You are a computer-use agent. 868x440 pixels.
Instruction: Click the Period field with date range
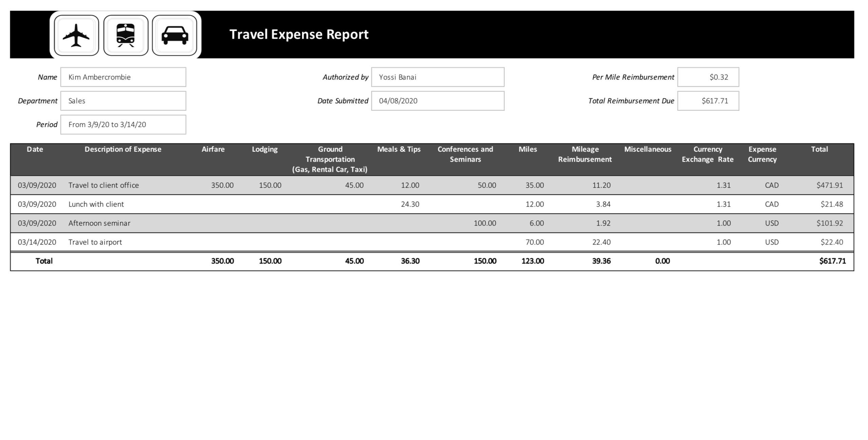point(123,124)
